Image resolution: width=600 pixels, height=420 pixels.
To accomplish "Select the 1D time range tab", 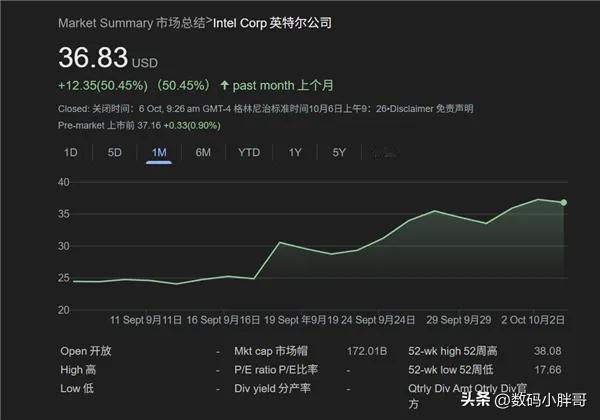I will tap(70, 153).
